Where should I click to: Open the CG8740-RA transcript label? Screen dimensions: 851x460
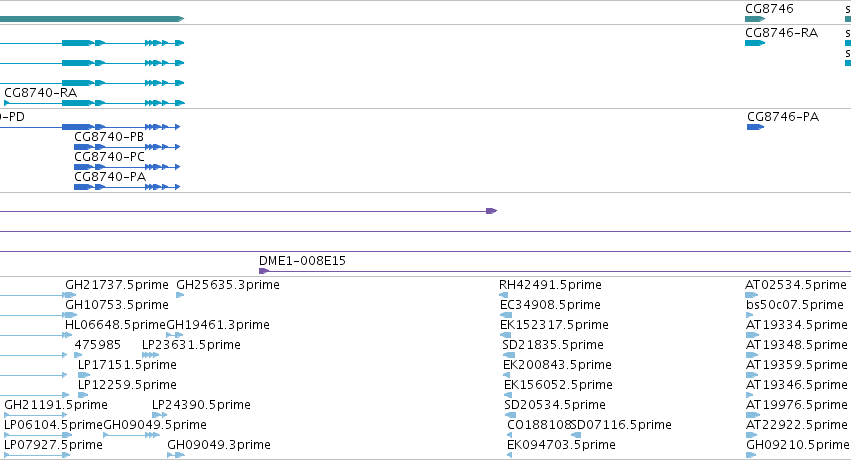coord(41,93)
